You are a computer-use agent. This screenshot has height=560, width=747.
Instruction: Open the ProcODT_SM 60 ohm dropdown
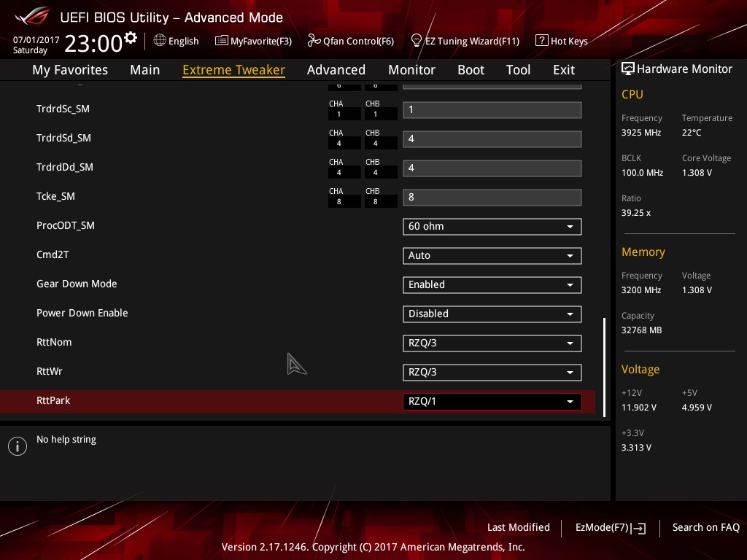(492, 227)
